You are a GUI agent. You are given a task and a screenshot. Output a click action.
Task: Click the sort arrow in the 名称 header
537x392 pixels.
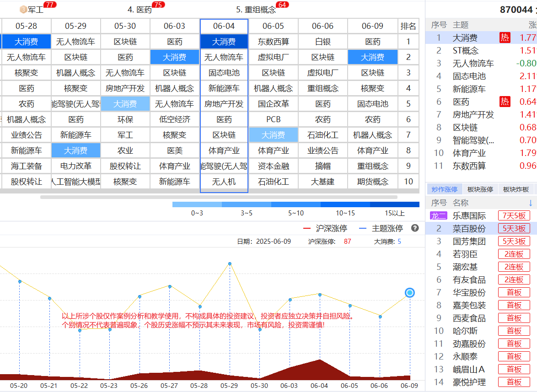point(531,203)
